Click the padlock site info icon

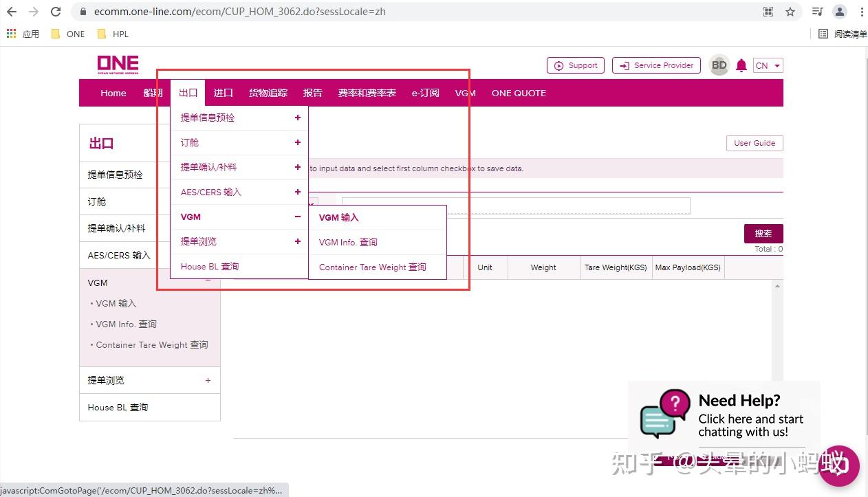tap(83, 12)
